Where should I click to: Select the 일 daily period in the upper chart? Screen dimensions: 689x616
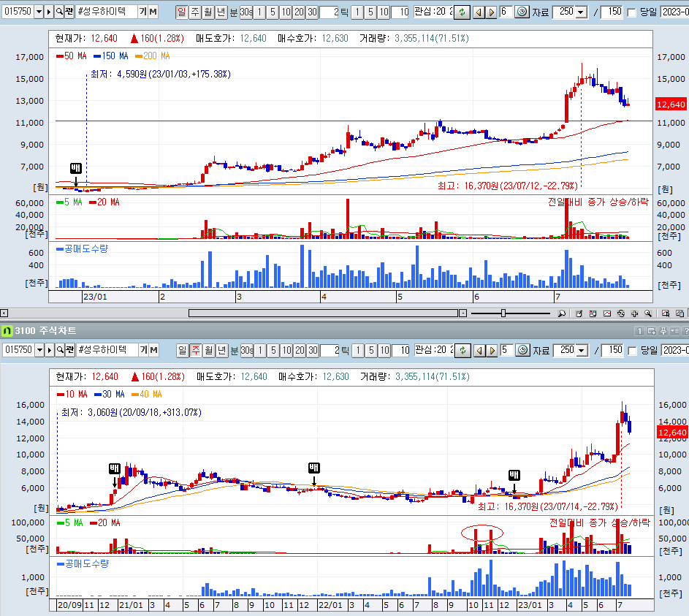[x=181, y=12]
